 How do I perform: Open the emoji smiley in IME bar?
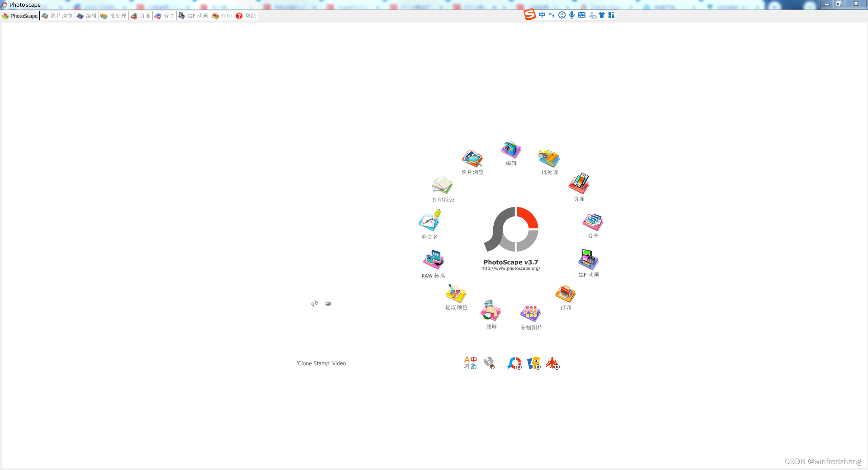click(562, 15)
